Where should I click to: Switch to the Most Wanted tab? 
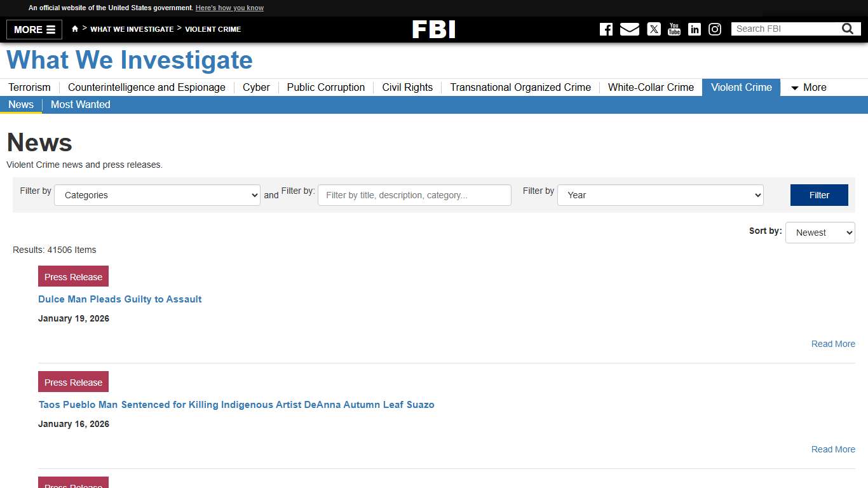pyautogui.click(x=80, y=104)
